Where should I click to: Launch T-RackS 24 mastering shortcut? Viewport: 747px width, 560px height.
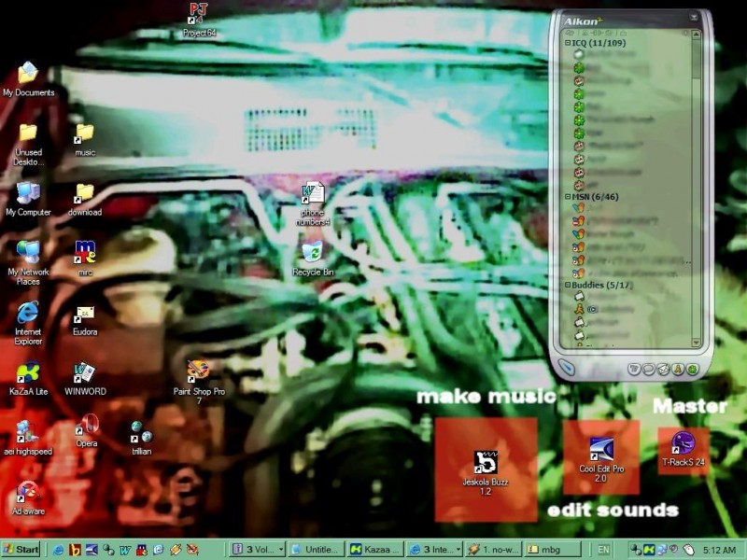coord(683,449)
